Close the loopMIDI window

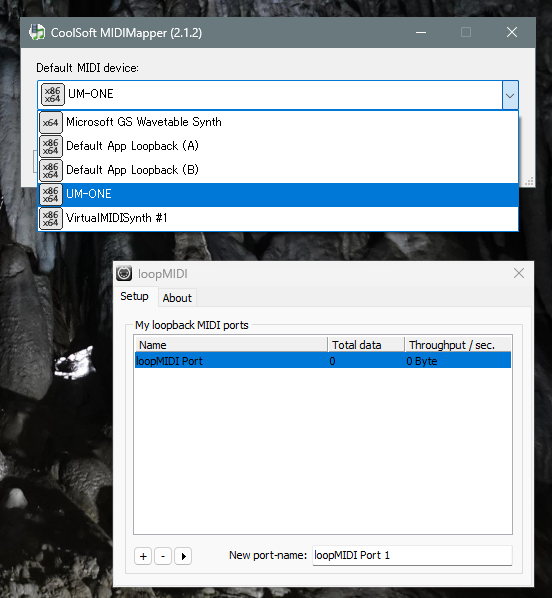coord(519,273)
